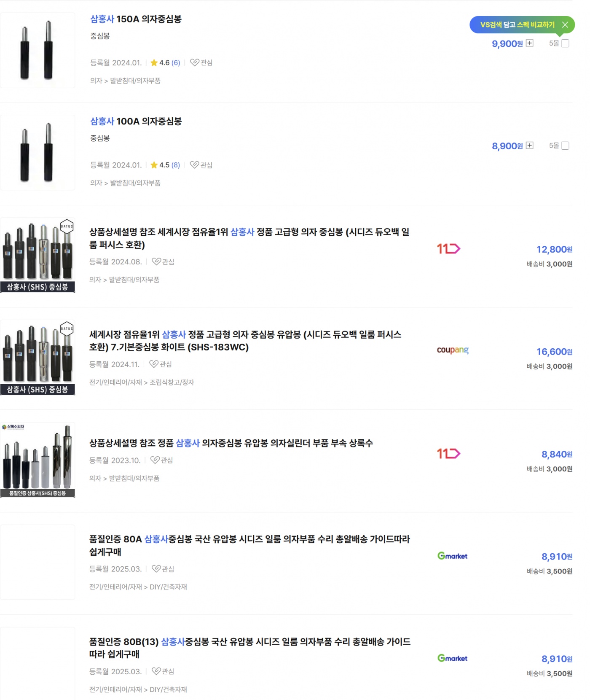Screen dimensions: 590x700
Task: Click 관심 heart on SHS-183WC Coupang listing
Action: (x=154, y=364)
